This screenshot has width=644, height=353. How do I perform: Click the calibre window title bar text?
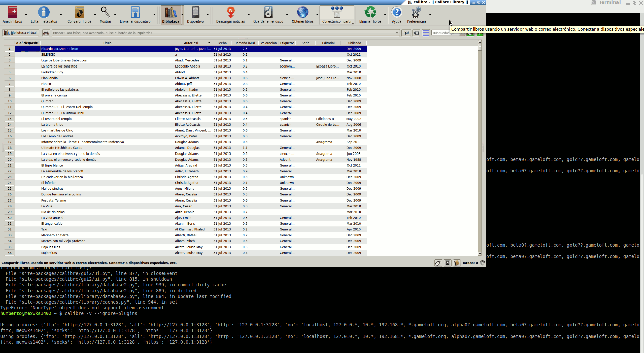coord(441,2)
